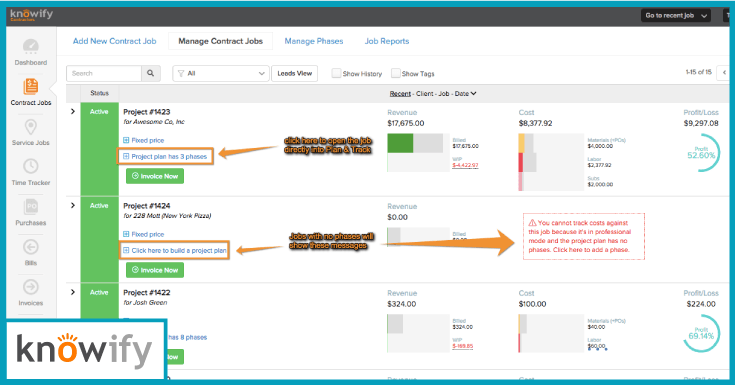
Task: Open Bills arrow icon in sidebar
Action: coord(31,247)
